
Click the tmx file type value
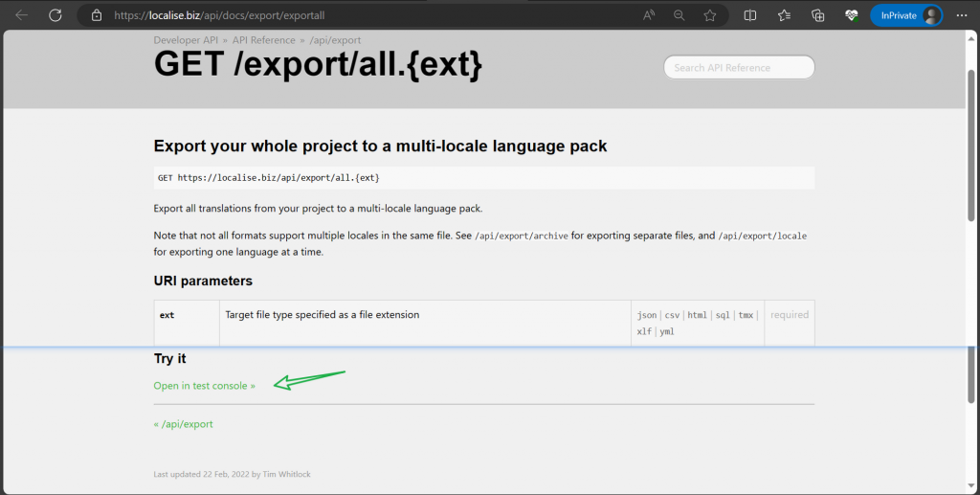(x=746, y=315)
